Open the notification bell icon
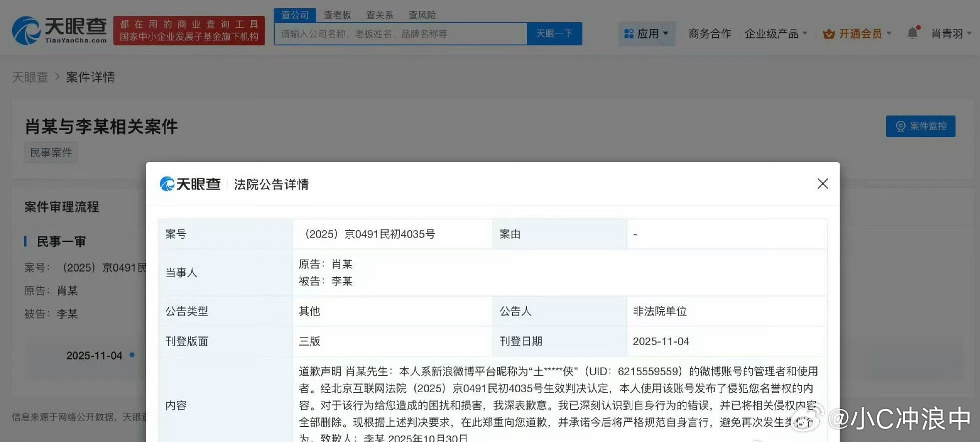 (x=913, y=33)
